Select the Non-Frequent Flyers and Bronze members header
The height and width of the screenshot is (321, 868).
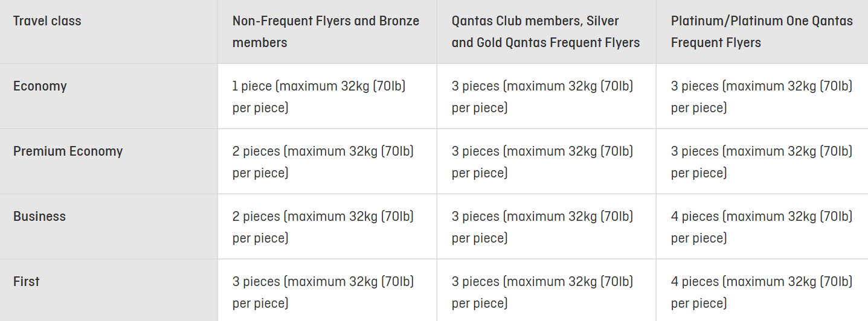(326, 31)
